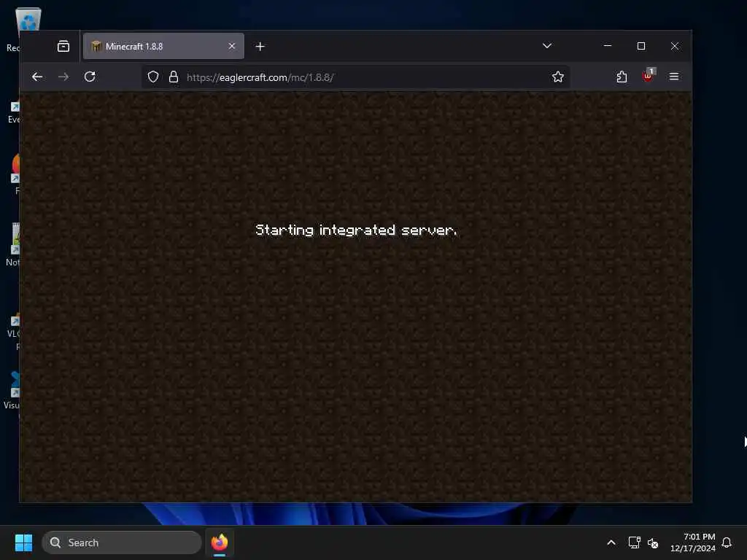
Task: Click the eaglercraft.com URL address bar
Action: [355, 77]
